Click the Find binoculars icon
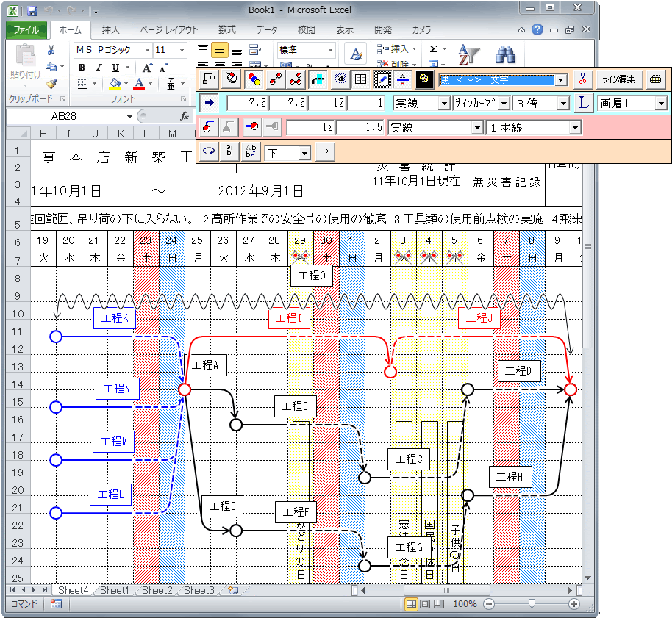This screenshot has height=618, width=672. click(x=506, y=55)
